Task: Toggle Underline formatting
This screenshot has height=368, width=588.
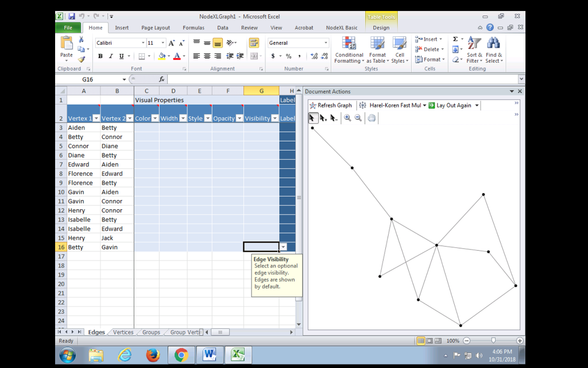Action: pos(121,56)
